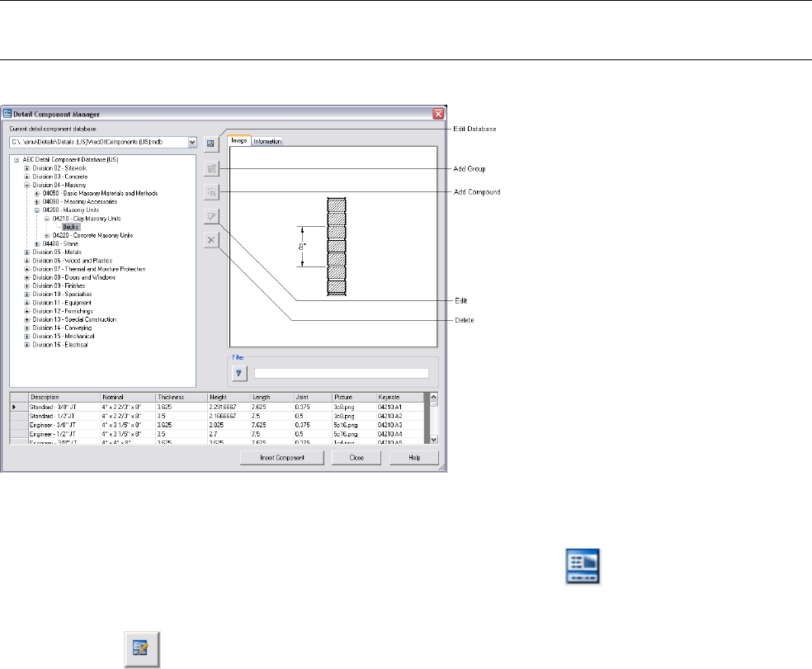Click the height cell 2.2916667

click(229, 407)
